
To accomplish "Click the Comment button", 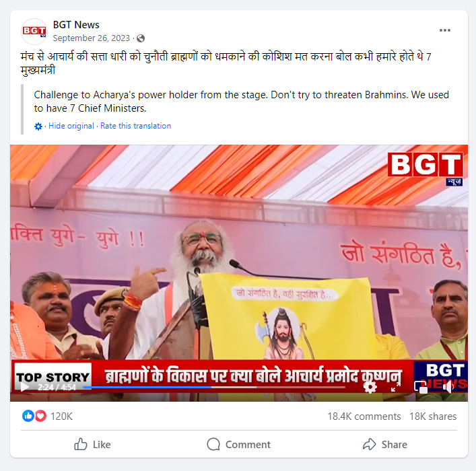I will pyautogui.click(x=238, y=445).
